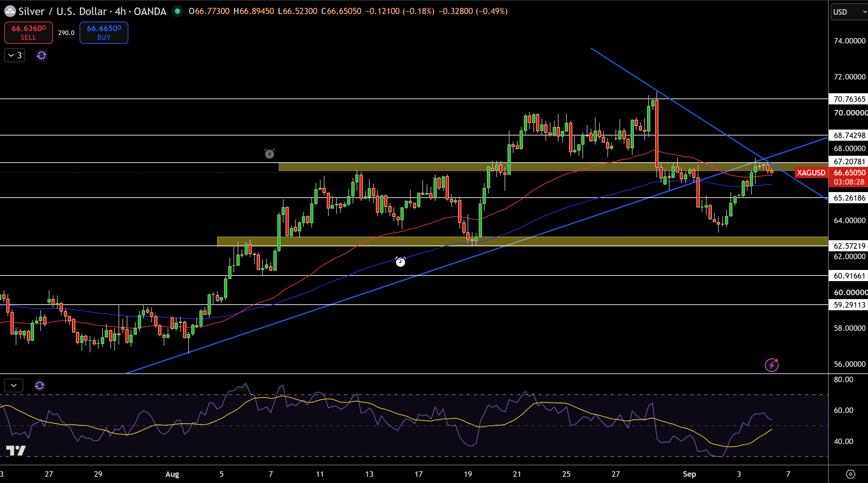Image resolution: width=868 pixels, height=483 pixels.
Task: Select the 68.74298 horizontal line price label
Action: point(849,135)
